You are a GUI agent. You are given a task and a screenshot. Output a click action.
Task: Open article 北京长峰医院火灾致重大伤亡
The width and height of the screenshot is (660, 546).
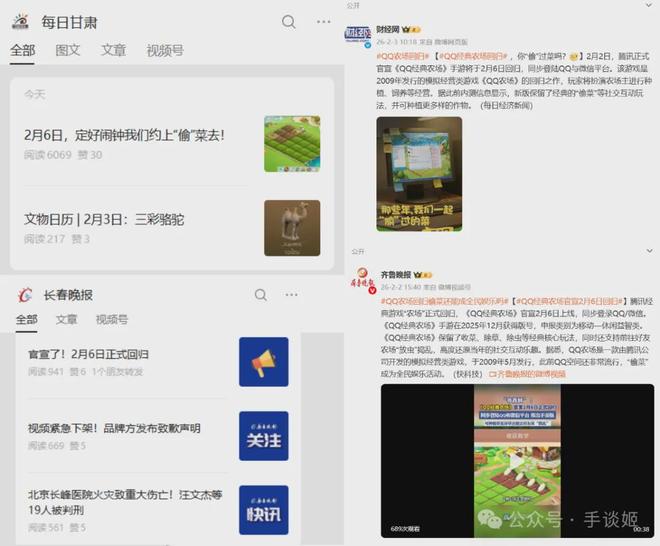pos(125,502)
